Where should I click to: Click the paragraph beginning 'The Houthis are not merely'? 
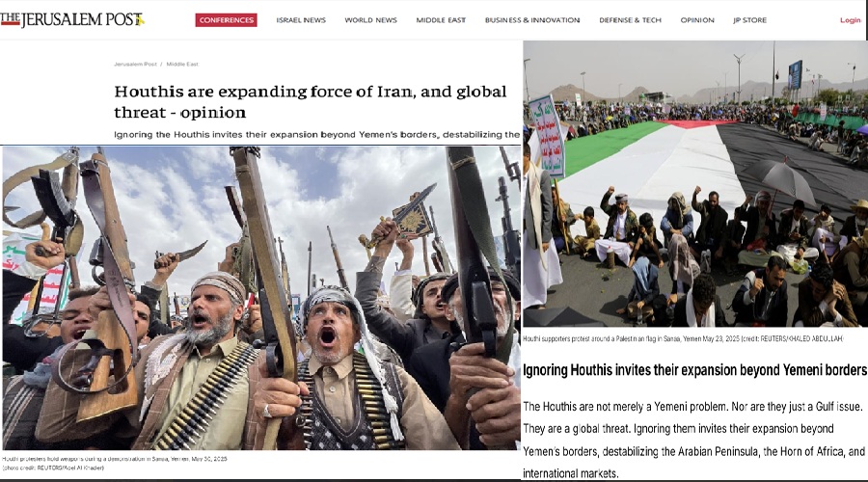(694, 440)
